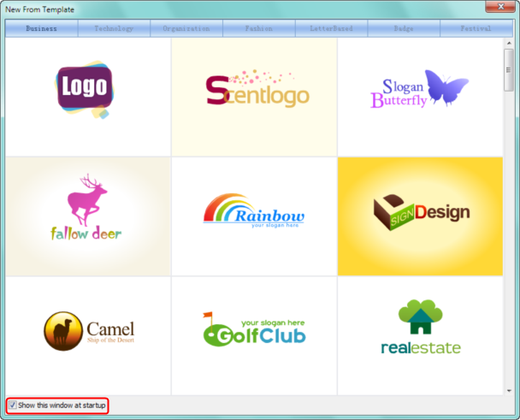Select the Camel template
This screenshot has height=420, width=520.
[88, 335]
